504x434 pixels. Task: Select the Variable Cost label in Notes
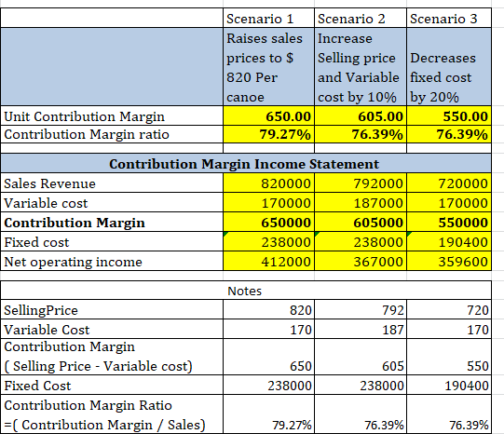pos(112,330)
